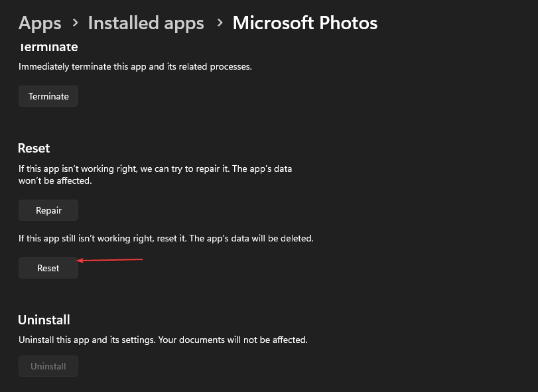Select the Uninstall section heading
Viewport: 538px width, 392px height.
tap(44, 319)
